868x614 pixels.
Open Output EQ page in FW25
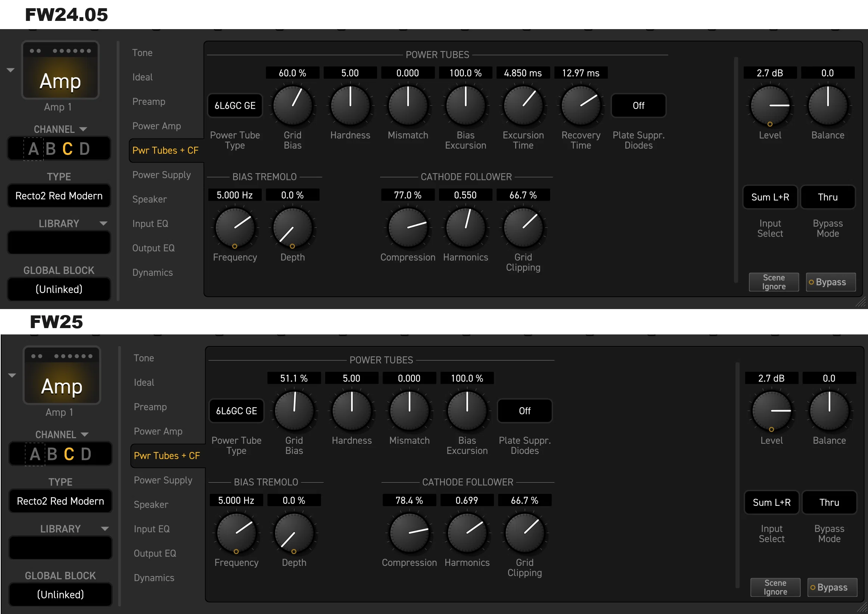coord(155,553)
